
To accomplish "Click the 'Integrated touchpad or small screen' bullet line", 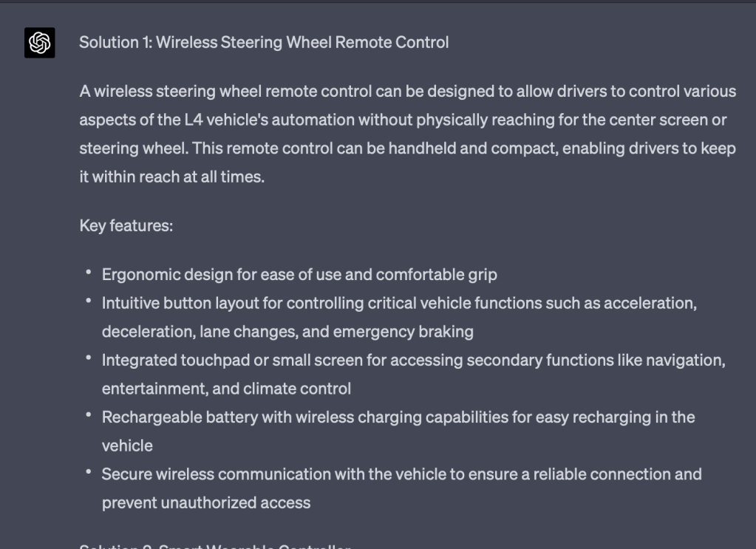I will click(413, 361).
